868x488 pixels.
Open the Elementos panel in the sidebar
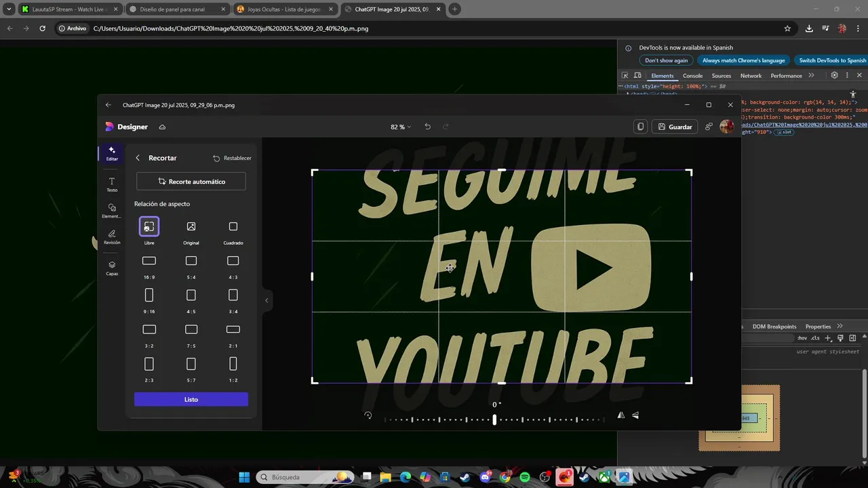112,211
